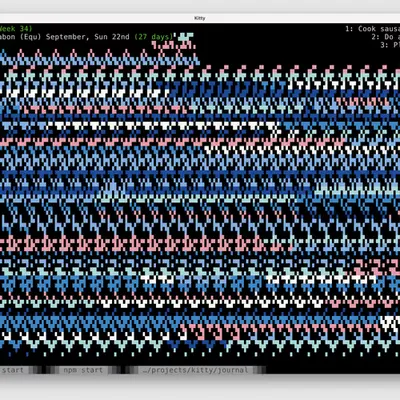Select the todo line starting '3:'
The width and height of the screenshot is (400, 400).
pyautogui.click(x=390, y=45)
